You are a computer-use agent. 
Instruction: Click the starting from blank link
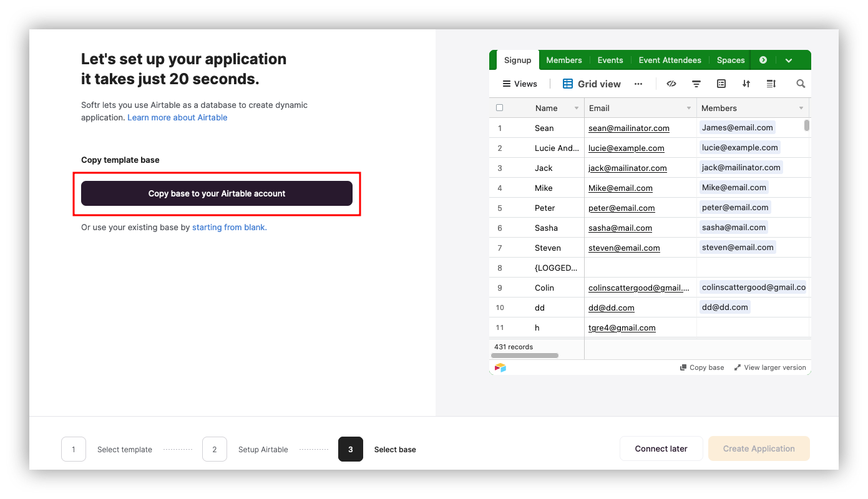229,227
